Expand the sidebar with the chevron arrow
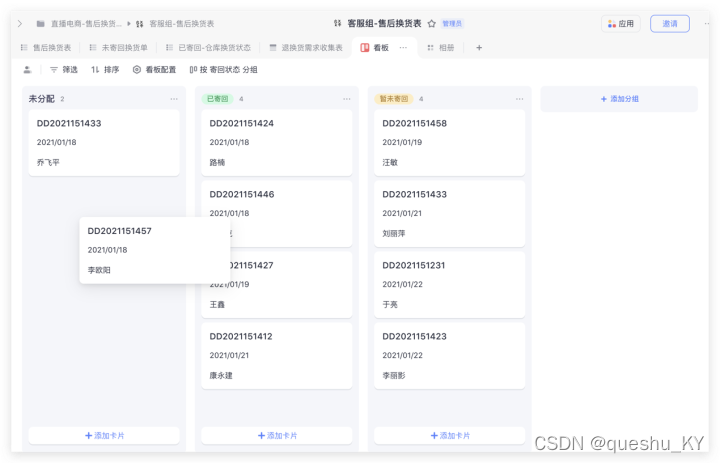This screenshot has width=720, height=463. (20, 23)
